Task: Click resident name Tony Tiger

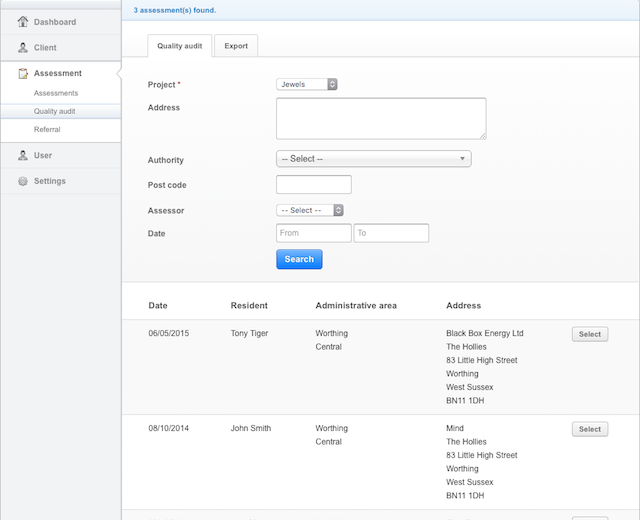Action: pos(249,333)
